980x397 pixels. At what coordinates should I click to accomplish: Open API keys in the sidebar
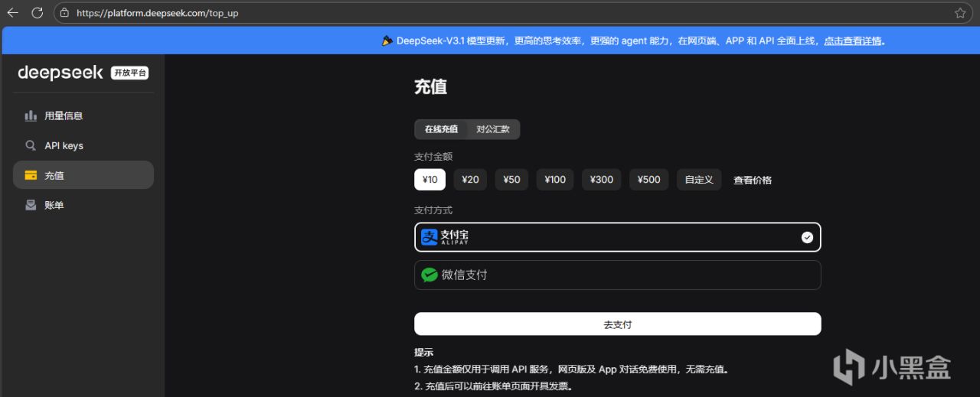click(x=83, y=145)
